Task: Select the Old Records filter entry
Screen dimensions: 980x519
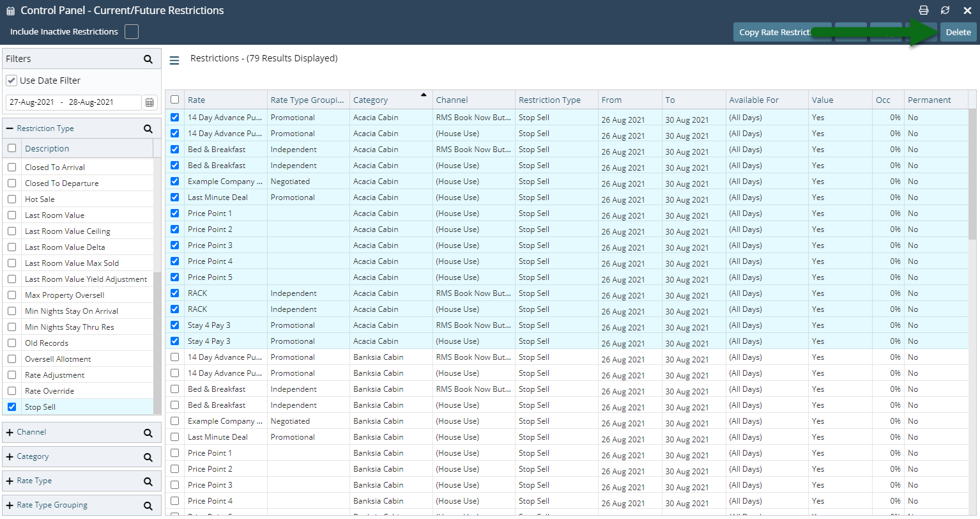Action: (x=47, y=343)
